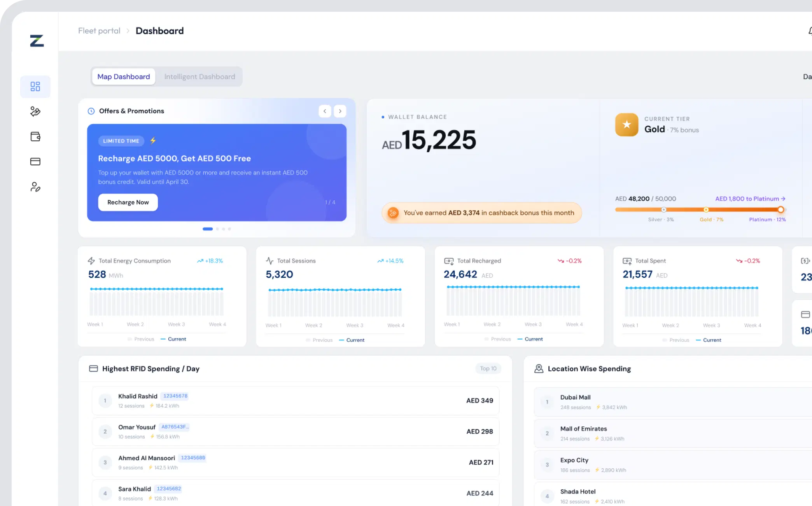Open Omar Yousuf spending row
The width and height of the screenshot is (812, 506).
click(296, 431)
